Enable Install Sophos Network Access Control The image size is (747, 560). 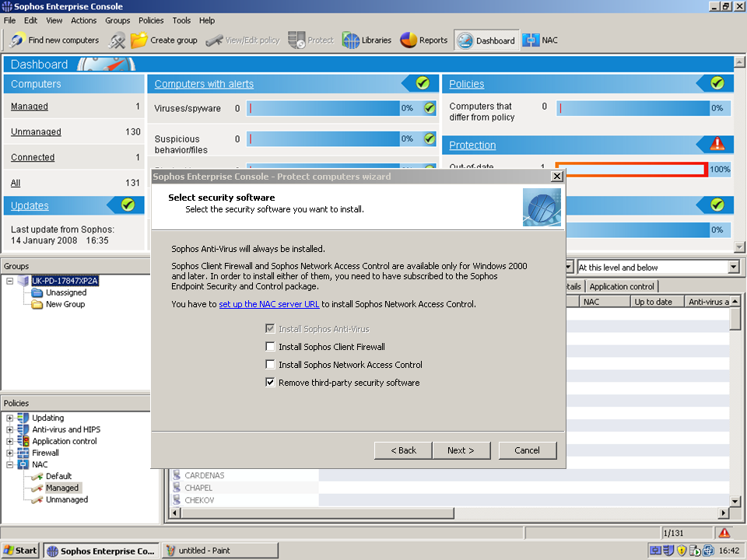click(x=270, y=364)
